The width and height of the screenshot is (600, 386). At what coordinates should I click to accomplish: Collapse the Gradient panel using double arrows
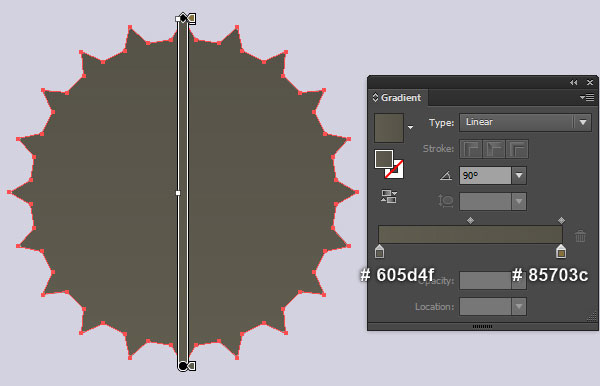tap(573, 82)
